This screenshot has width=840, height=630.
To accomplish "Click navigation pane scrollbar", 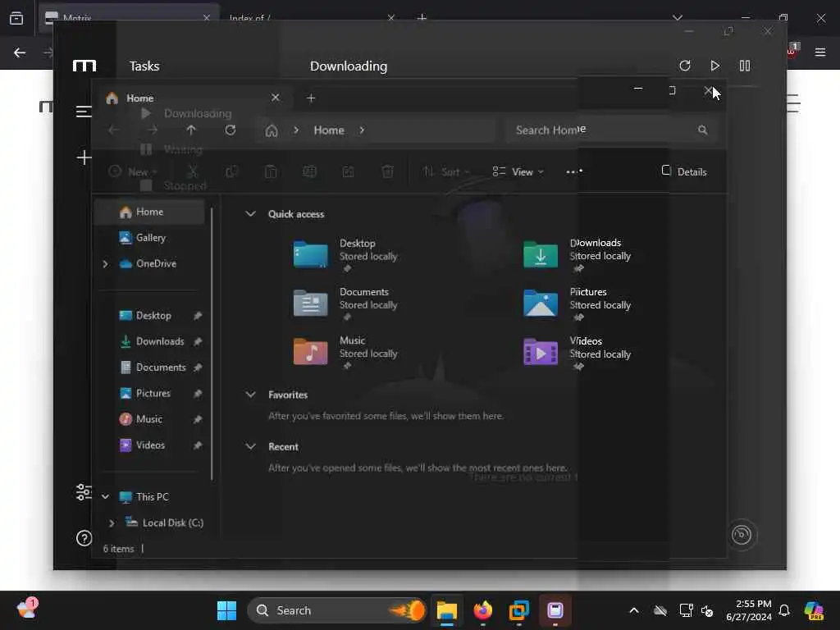I will coord(212,343).
